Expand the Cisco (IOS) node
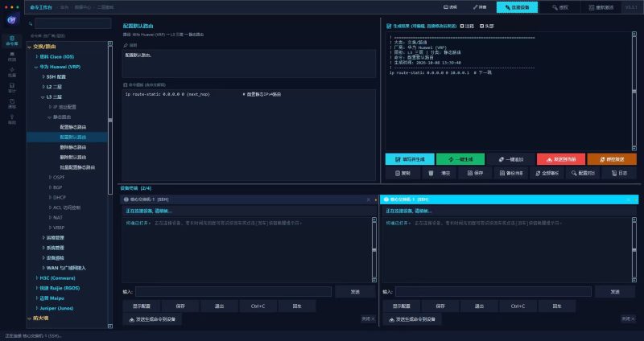The image size is (644, 341). click(36, 56)
